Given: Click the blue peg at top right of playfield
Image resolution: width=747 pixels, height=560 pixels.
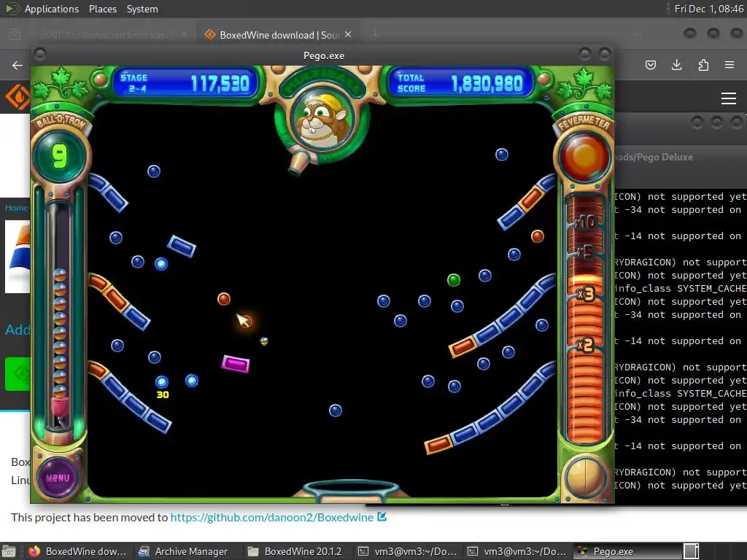Looking at the screenshot, I should coord(502,155).
